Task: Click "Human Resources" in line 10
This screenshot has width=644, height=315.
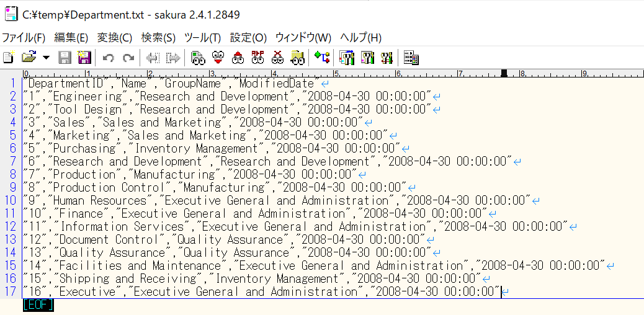Action: (100, 200)
